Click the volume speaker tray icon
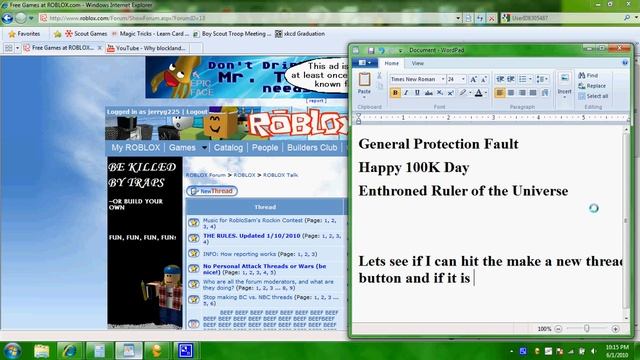 pos(593,351)
